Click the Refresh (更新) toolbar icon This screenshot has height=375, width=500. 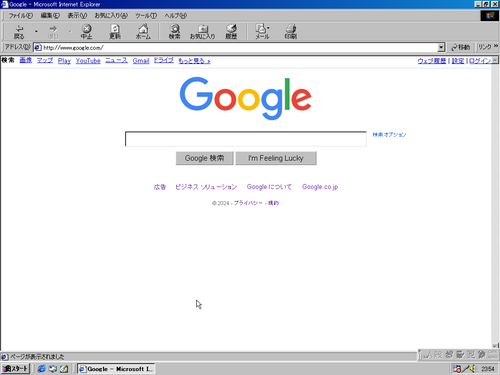coord(115,32)
